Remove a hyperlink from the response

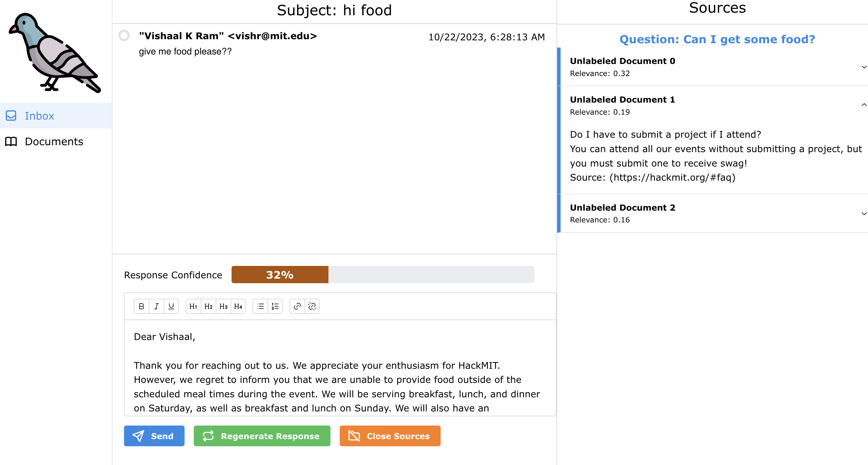(312, 306)
